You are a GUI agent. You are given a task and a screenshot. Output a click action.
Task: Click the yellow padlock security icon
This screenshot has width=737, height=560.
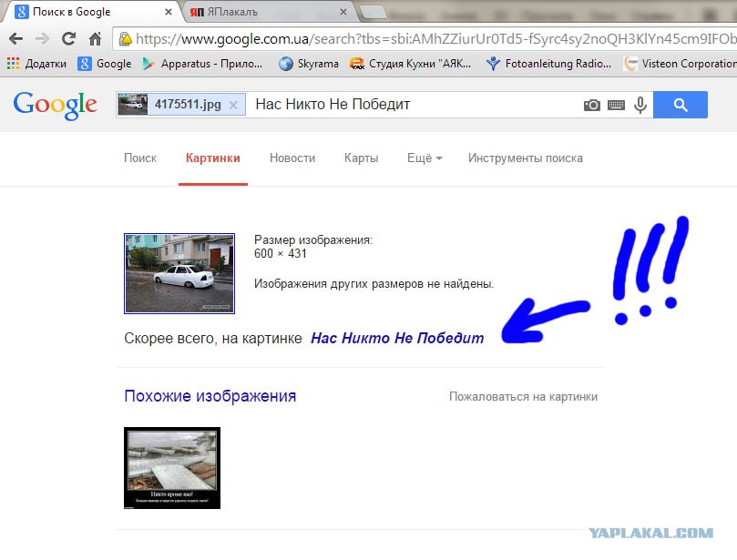[125, 38]
